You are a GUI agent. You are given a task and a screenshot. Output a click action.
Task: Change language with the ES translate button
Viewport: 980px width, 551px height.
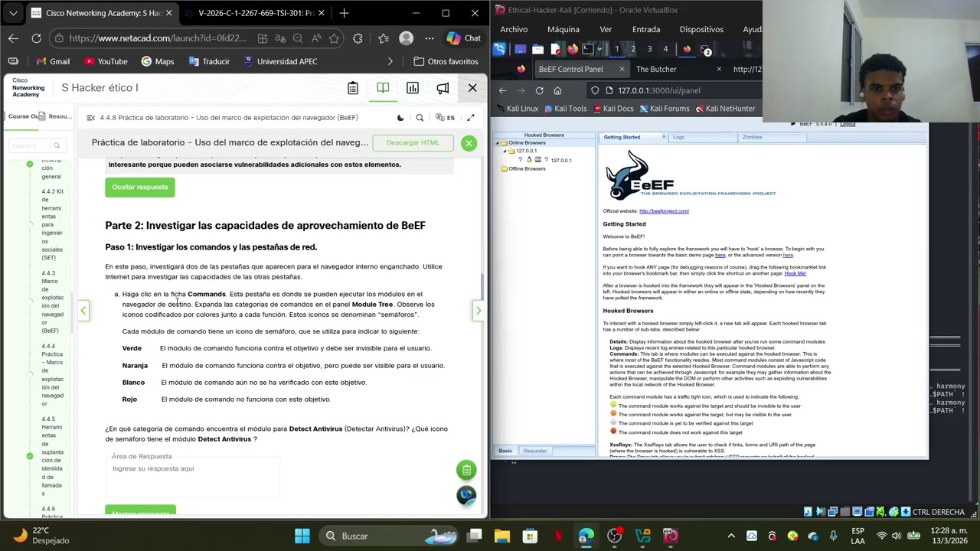click(x=445, y=118)
